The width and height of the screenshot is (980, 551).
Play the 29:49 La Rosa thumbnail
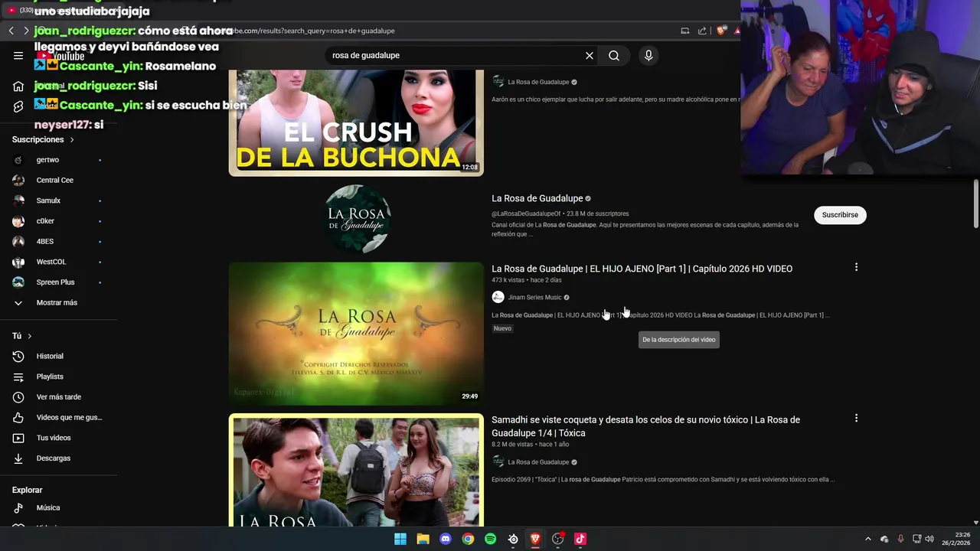[x=356, y=334]
